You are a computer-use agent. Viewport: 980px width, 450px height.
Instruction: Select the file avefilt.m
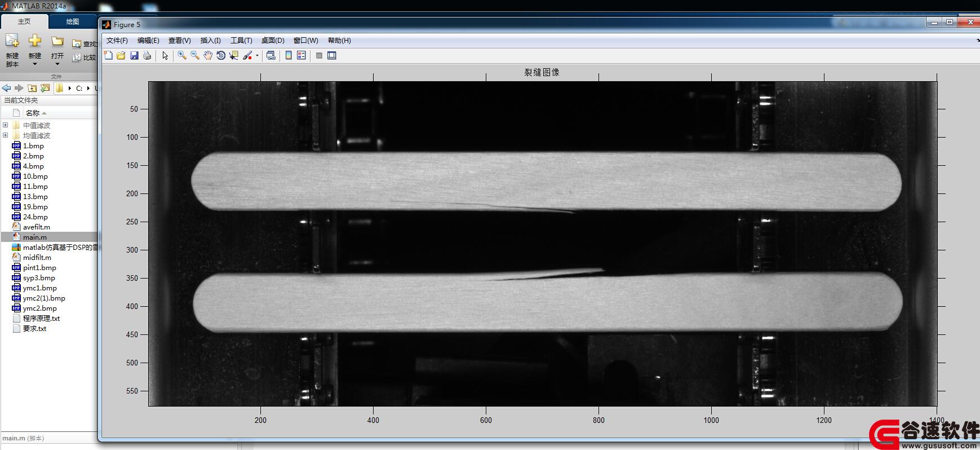tap(36, 227)
